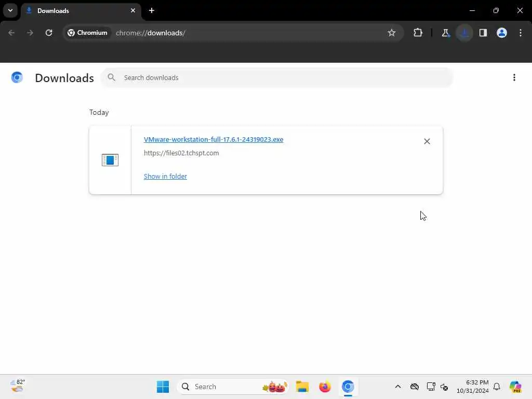Open VMware-workstation-full-17.6.1-24319023.exe link
532x399 pixels.
[x=214, y=139]
